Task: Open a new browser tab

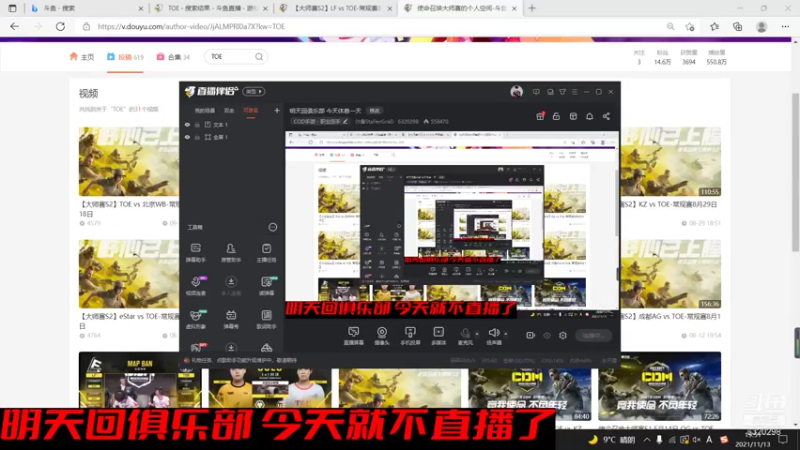Action: [x=532, y=8]
